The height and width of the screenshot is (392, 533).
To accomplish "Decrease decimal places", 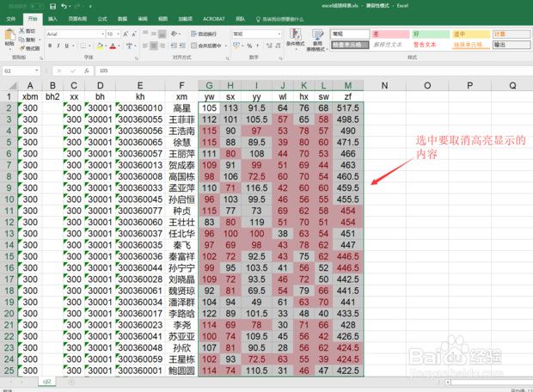I will tap(278, 46).
